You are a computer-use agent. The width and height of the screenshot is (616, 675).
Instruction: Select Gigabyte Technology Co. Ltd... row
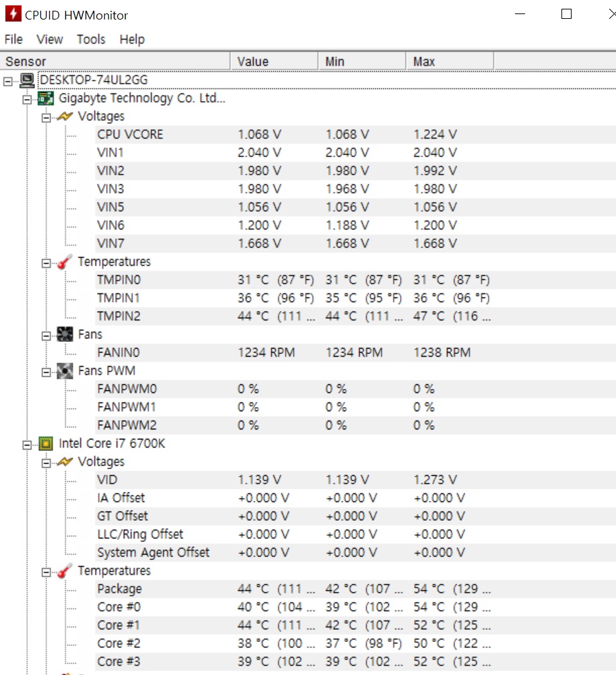142,98
